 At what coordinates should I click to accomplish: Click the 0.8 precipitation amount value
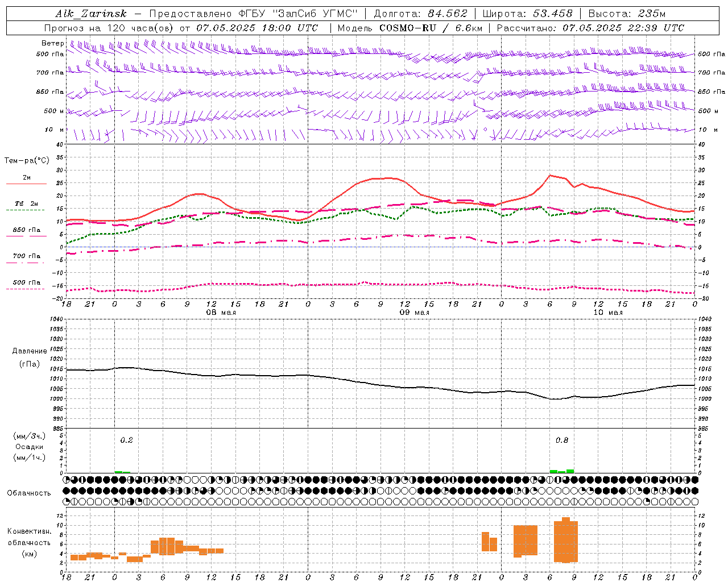point(561,440)
